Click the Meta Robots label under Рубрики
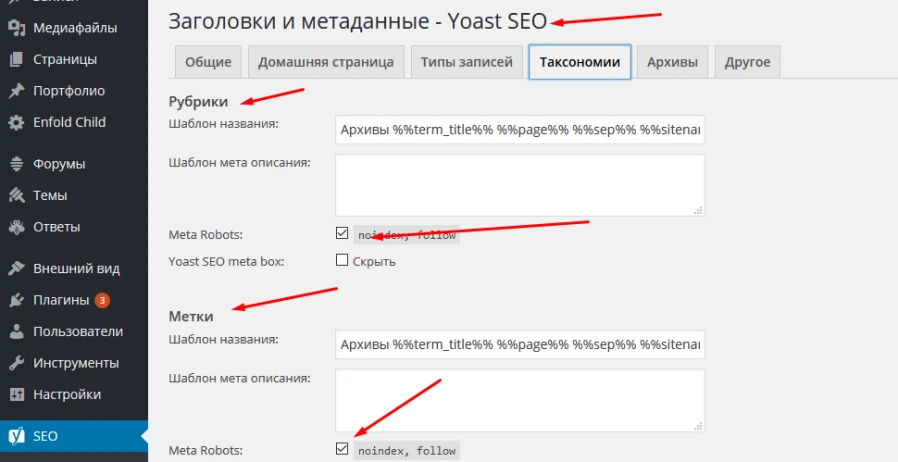Screen dimensions: 898x462 coord(206,235)
